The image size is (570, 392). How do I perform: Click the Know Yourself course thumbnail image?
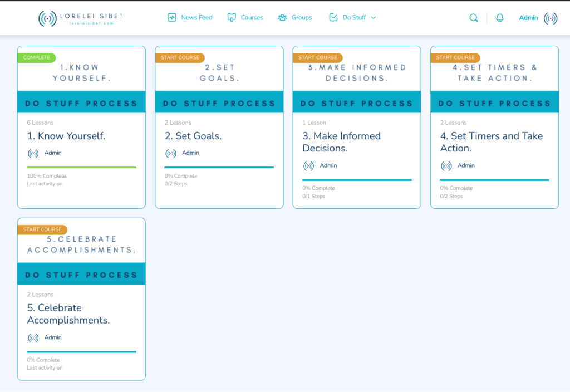81,80
